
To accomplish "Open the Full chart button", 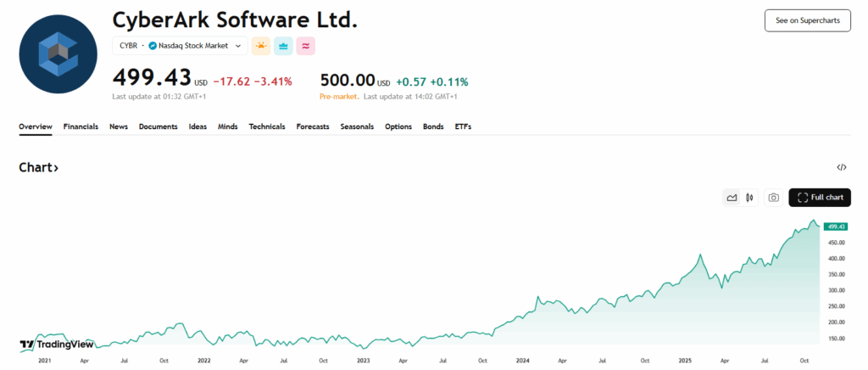I will [x=820, y=198].
